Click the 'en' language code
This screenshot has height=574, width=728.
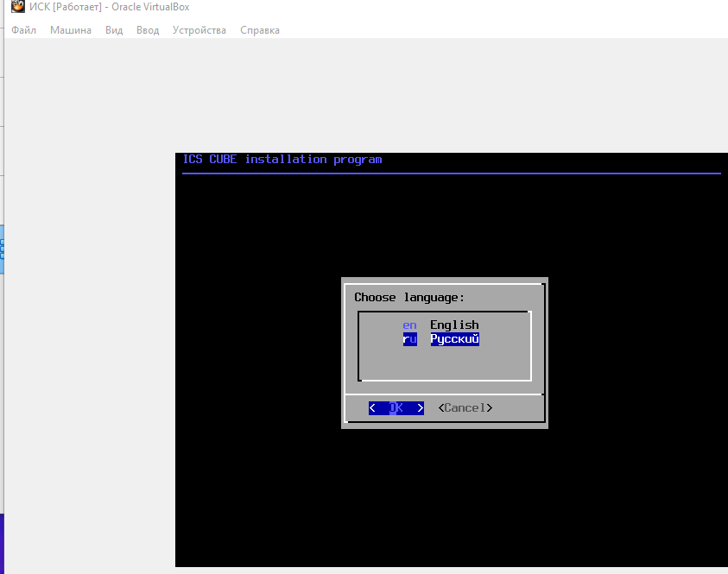[x=409, y=325]
